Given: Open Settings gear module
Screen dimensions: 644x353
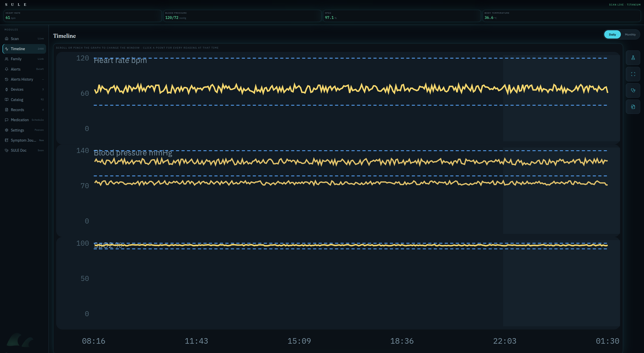Looking at the screenshot, I should pos(24,130).
